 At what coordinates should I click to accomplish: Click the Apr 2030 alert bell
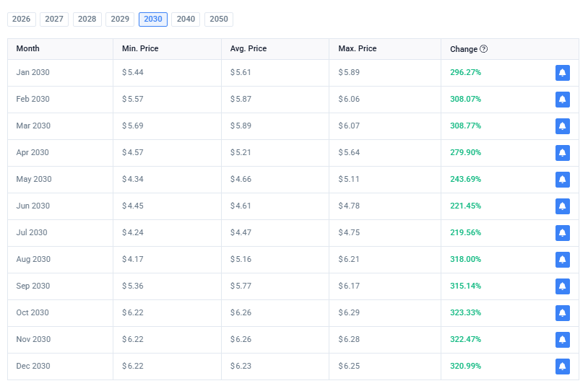pyautogui.click(x=562, y=153)
